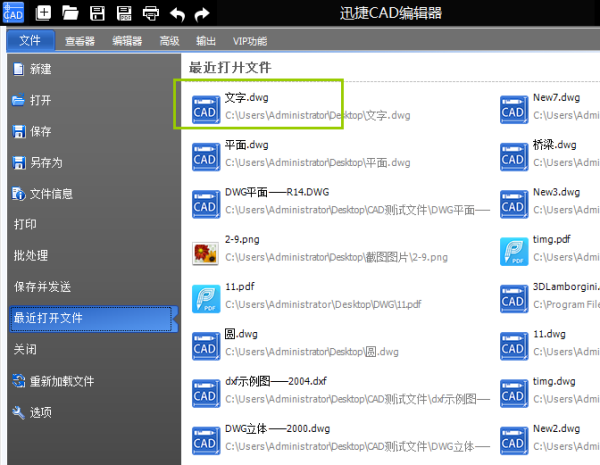Click the CAD icon for 平面.dwg
The width and height of the screenshot is (600, 465).
coord(206,157)
